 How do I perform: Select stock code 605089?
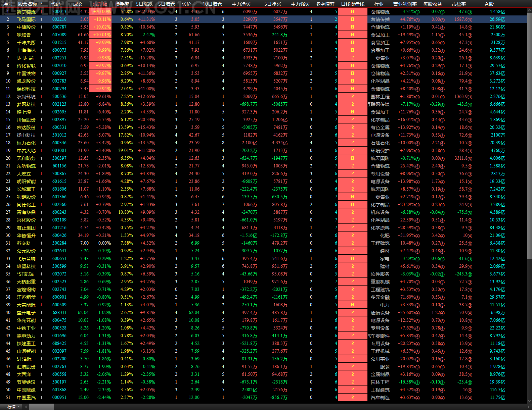pos(59,35)
